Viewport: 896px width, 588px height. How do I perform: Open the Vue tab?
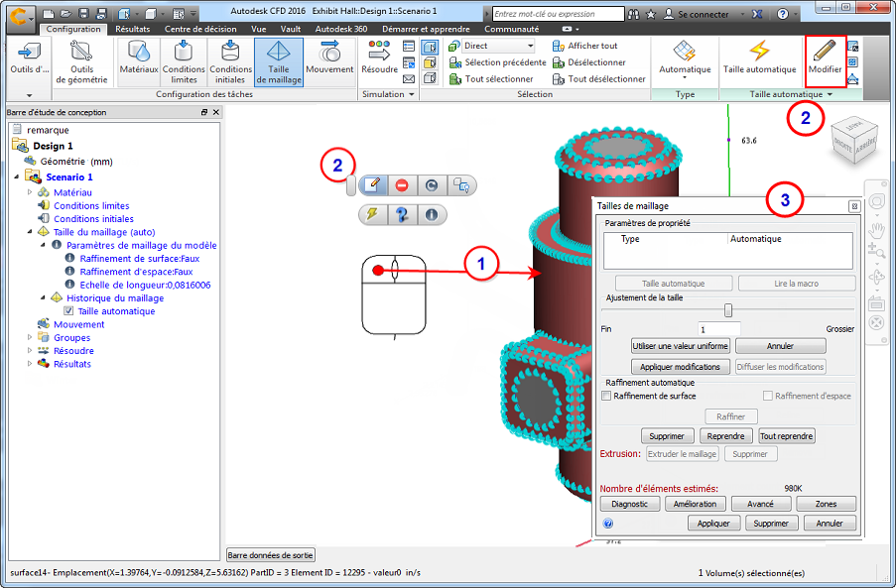[258, 29]
